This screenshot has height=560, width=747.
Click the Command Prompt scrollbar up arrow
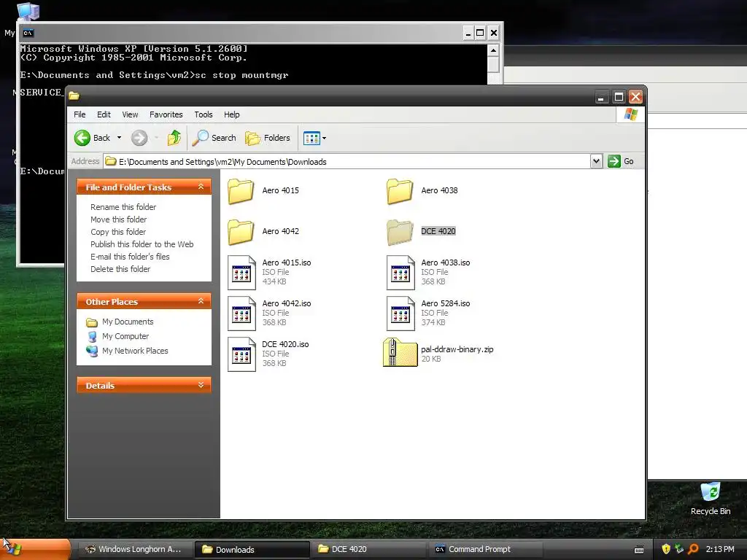tap(494, 50)
